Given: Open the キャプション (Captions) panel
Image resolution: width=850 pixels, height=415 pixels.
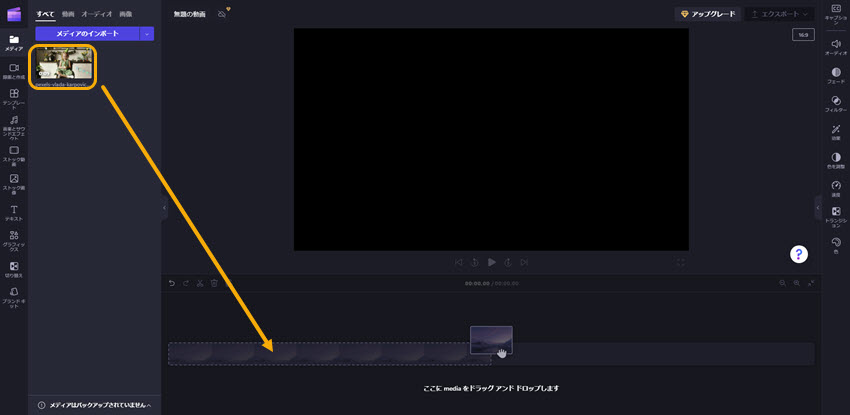Looking at the screenshot, I should click(835, 12).
